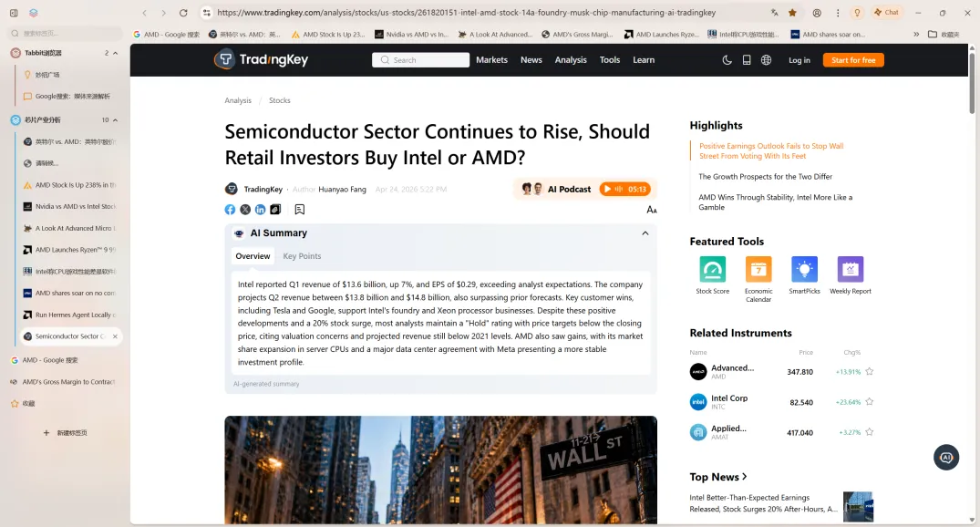The width and height of the screenshot is (980, 527).
Task: Open SmartPicks tool icon
Action: [804, 270]
